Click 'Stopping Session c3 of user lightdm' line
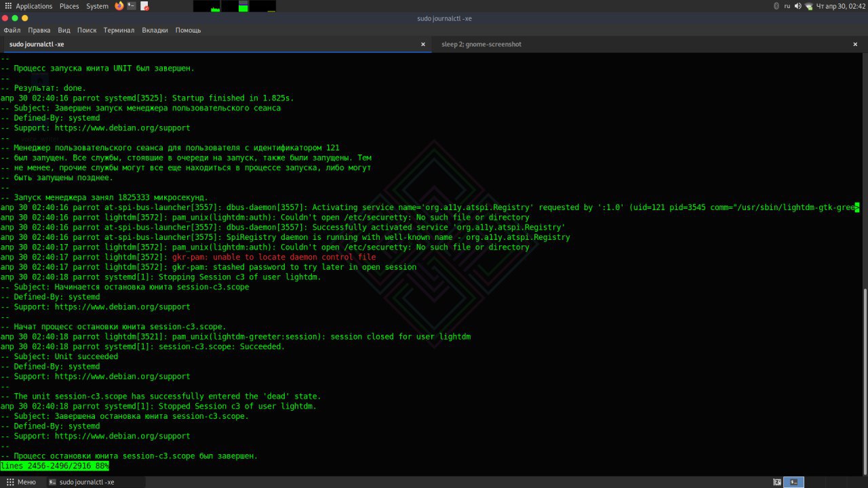Image resolution: width=868 pixels, height=488 pixels. click(161, 277)
